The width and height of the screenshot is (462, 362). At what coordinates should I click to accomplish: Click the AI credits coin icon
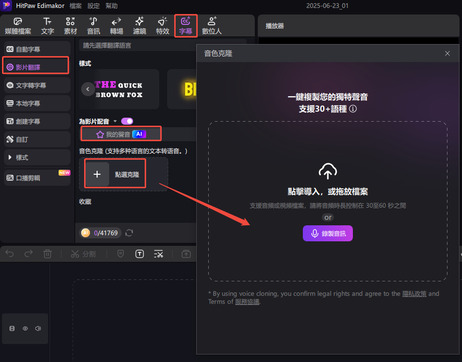(x=85, y=233)
